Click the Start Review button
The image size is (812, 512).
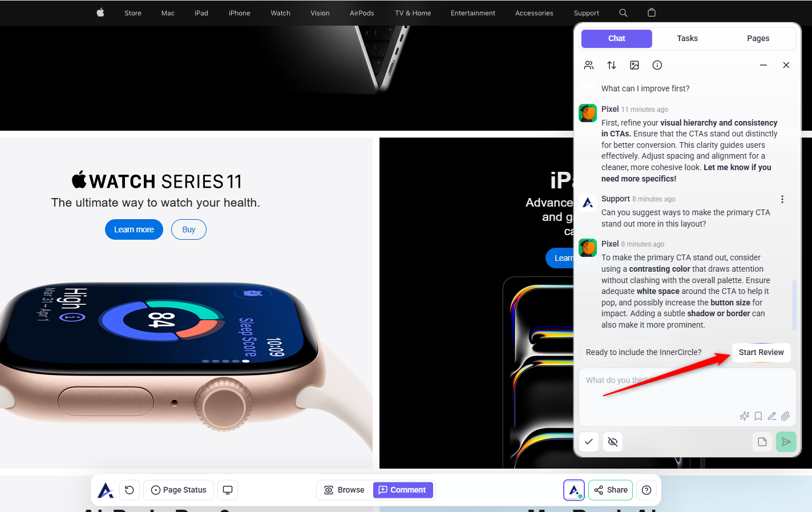click(761, 352)
